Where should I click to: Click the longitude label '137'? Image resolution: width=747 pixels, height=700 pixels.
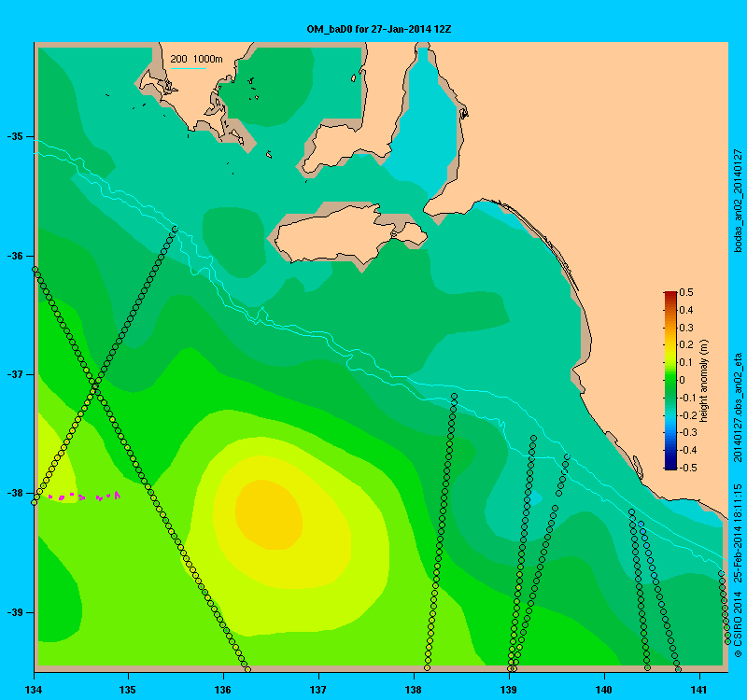coord(318,690)
